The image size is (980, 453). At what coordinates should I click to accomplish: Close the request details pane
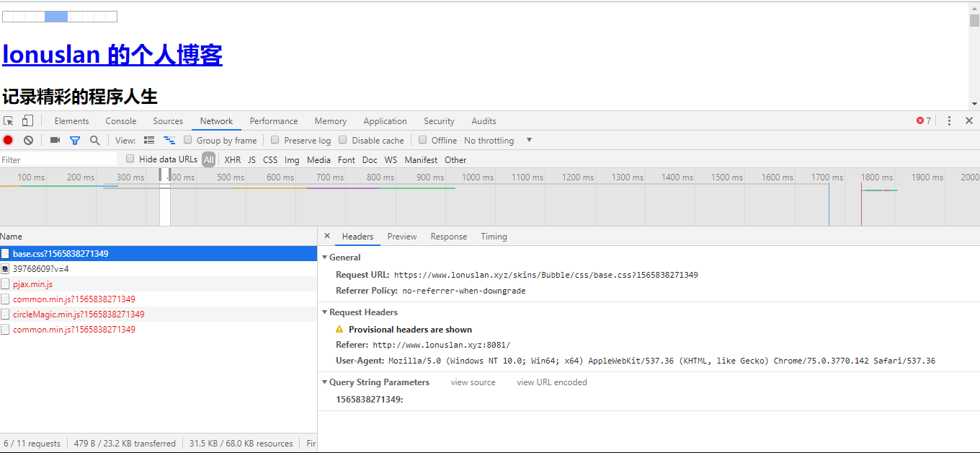[x=326, y=237]
